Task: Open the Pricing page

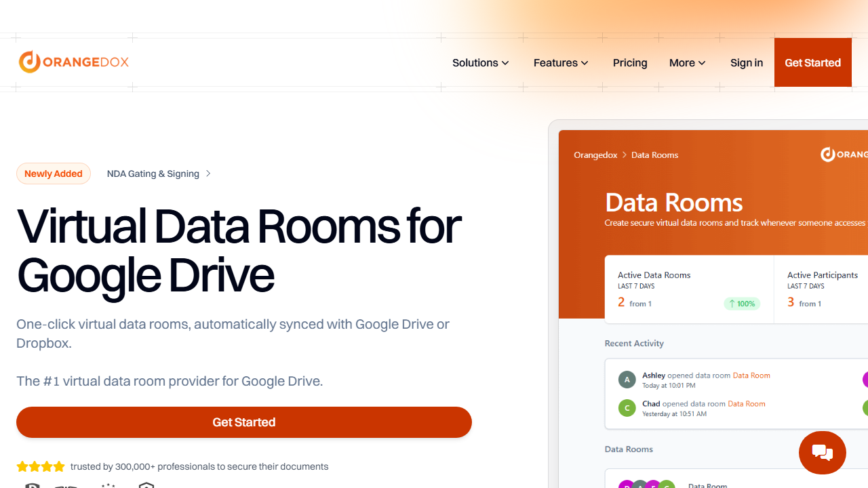Action: pos(630,62)
